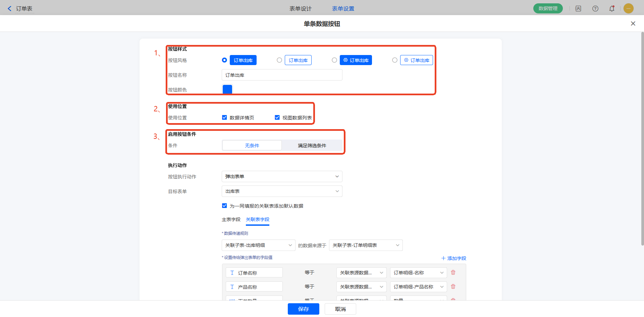Expand the 关联子表-出库明细 dropdown

click(259, 245)
